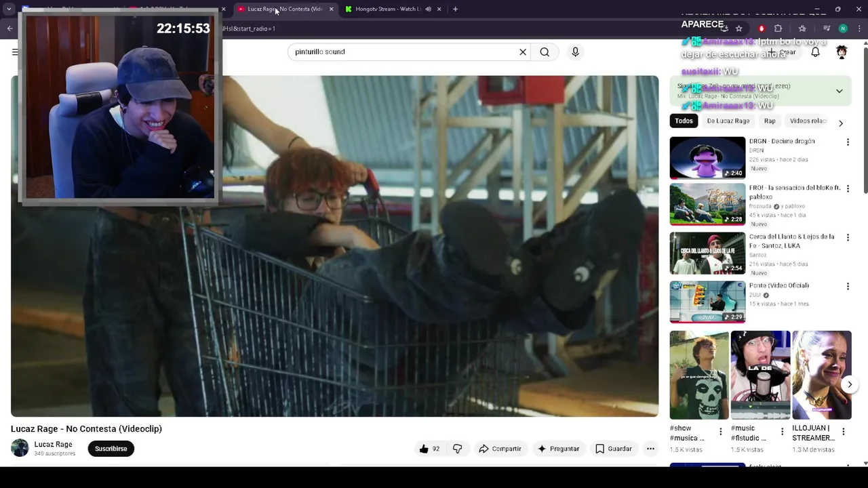The image size is (868, 488).
Task: Share the video via Compartir
Action: tap(500, 449)
